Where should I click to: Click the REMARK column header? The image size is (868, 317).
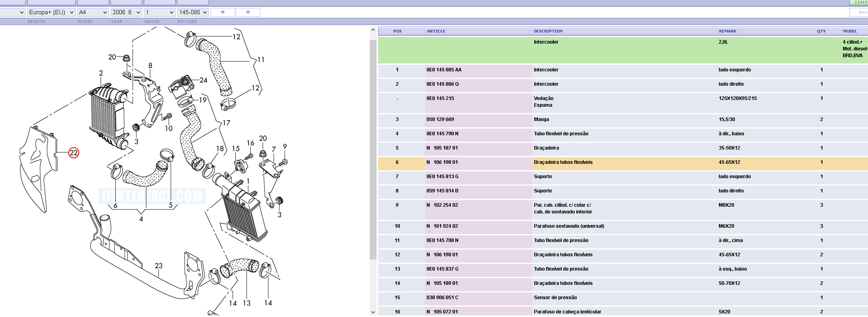pos(728,31)
